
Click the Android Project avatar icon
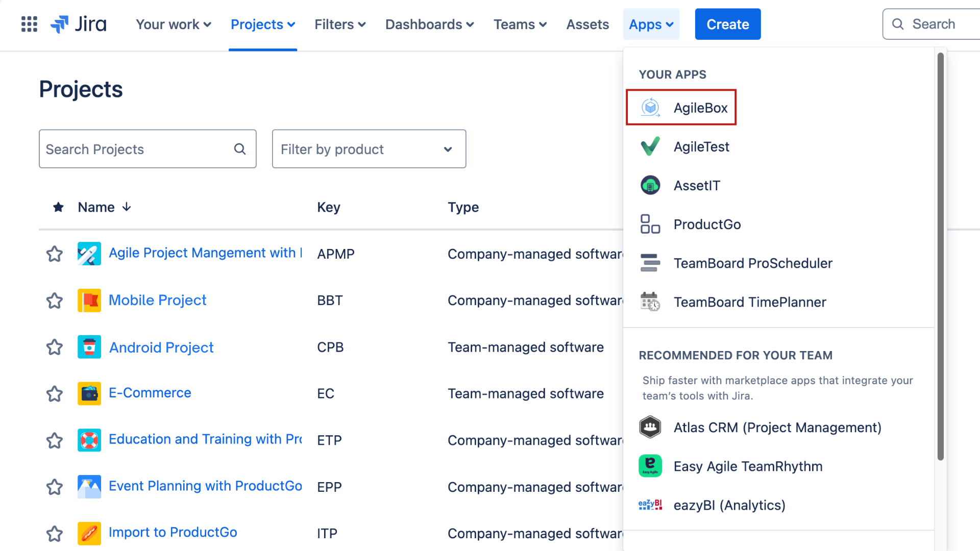pos(89,347)
